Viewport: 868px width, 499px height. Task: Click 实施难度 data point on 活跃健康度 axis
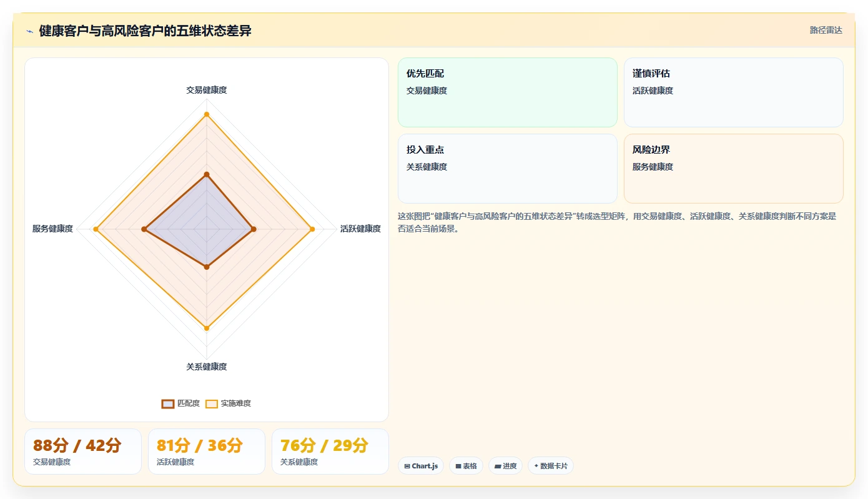(312, 229)
